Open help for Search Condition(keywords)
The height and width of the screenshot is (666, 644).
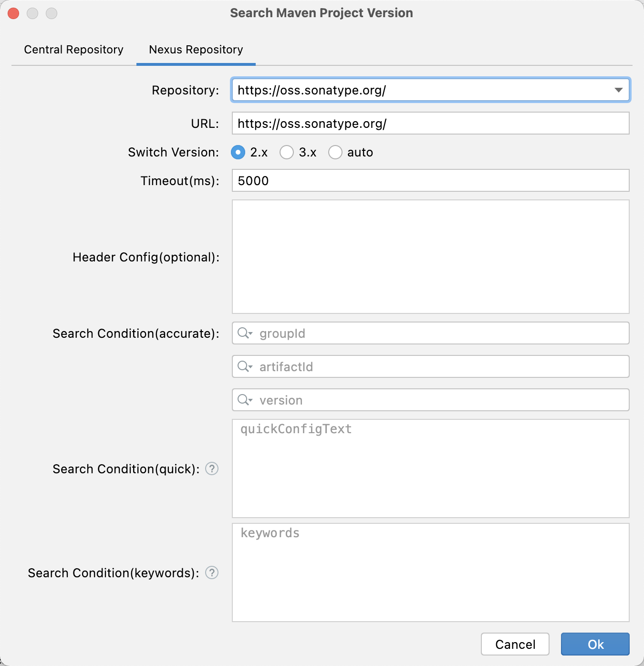pyautogui.click(x=212, y=572)
